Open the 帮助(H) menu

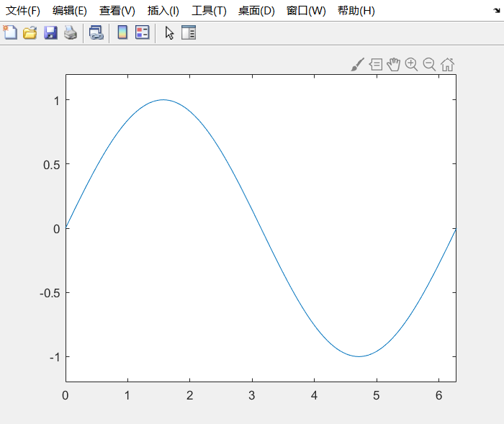[356, 11]
